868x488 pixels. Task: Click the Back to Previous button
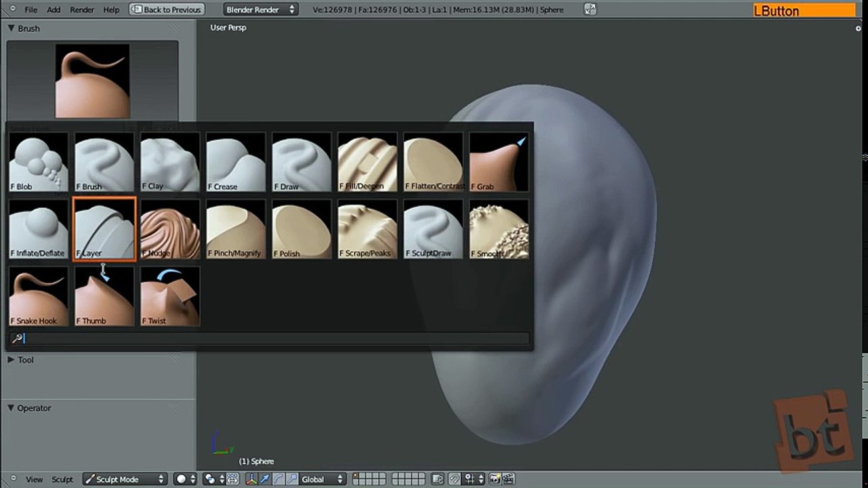coord(167,9)
